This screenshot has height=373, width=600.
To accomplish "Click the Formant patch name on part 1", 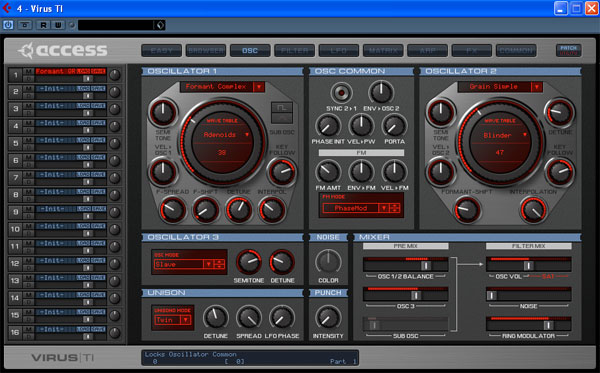I will point(55,71).
